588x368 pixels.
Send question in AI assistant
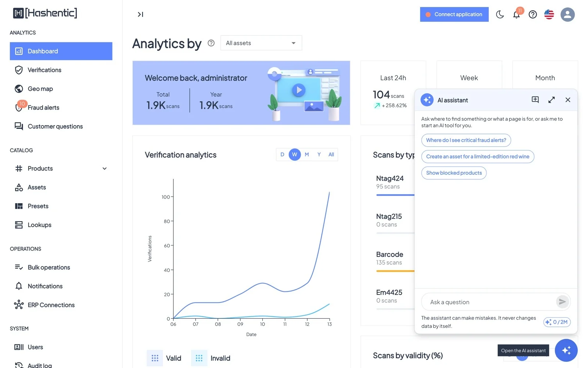coord(562,302)
